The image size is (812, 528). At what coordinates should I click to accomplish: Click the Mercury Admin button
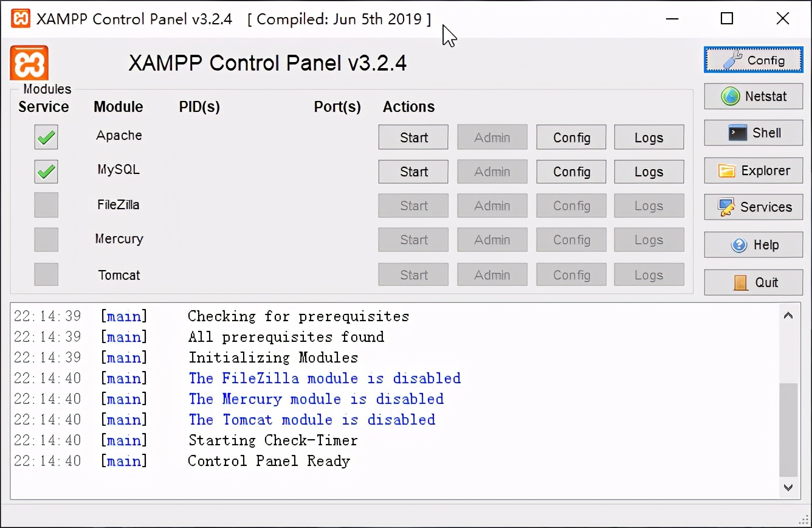[x=492, y=240]
